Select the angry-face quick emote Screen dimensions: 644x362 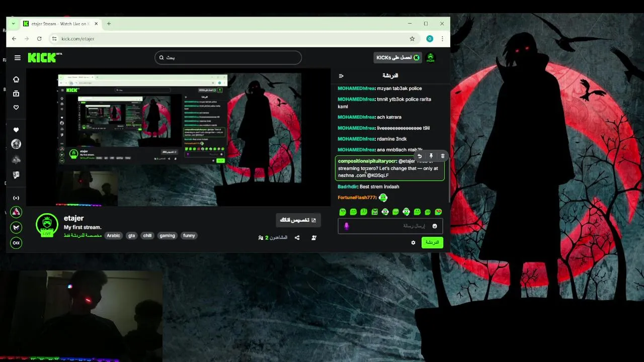point(374,212)
